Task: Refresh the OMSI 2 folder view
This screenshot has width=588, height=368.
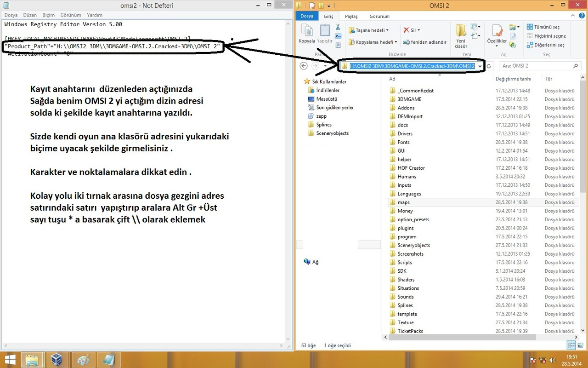Action: pos(489,66)
